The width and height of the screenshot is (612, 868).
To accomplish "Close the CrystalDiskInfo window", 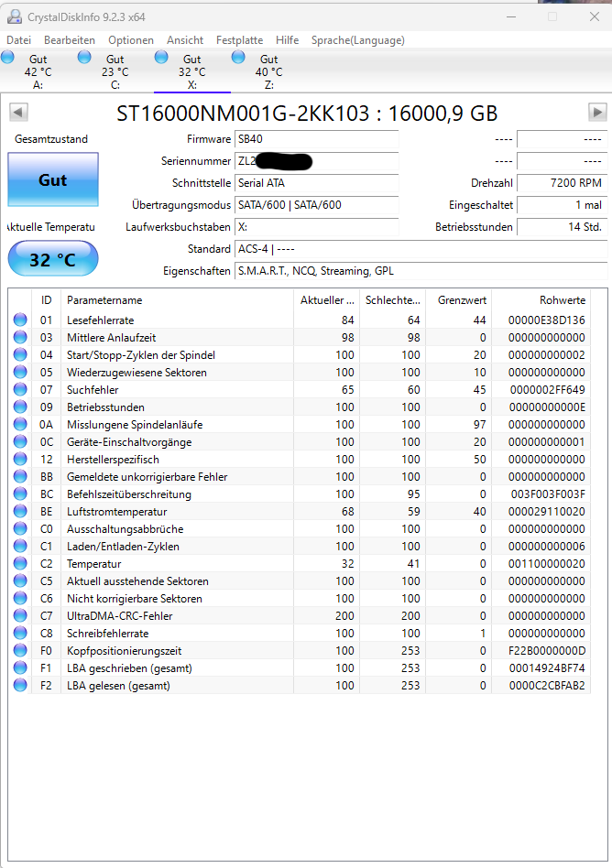I will (595, 17).
